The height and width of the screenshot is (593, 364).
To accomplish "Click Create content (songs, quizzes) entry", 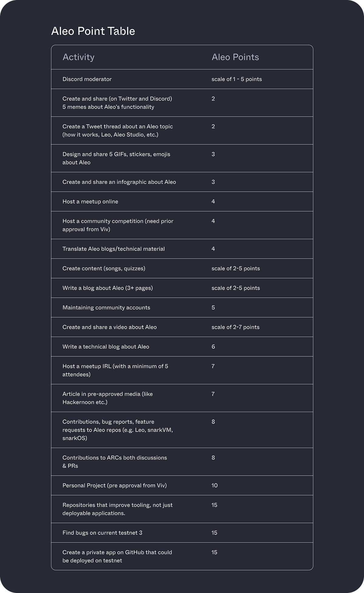I will point(104,268).
